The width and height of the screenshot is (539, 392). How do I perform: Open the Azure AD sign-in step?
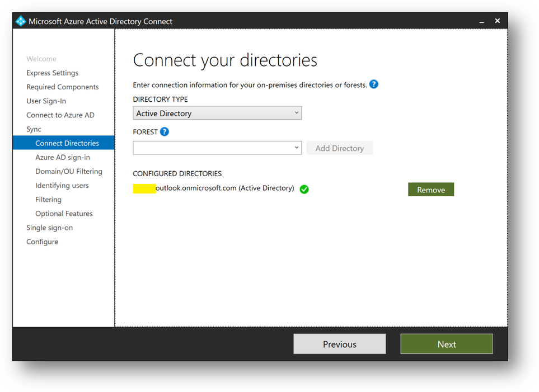(63, 157)
